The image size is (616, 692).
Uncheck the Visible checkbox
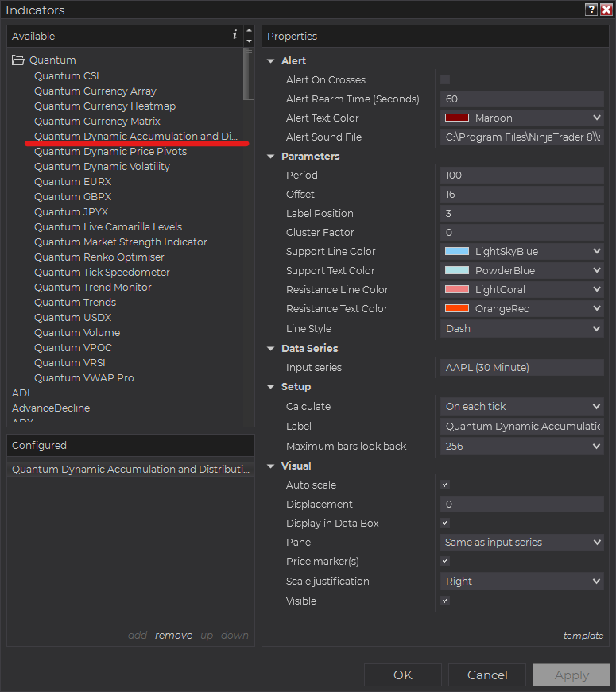445,601
